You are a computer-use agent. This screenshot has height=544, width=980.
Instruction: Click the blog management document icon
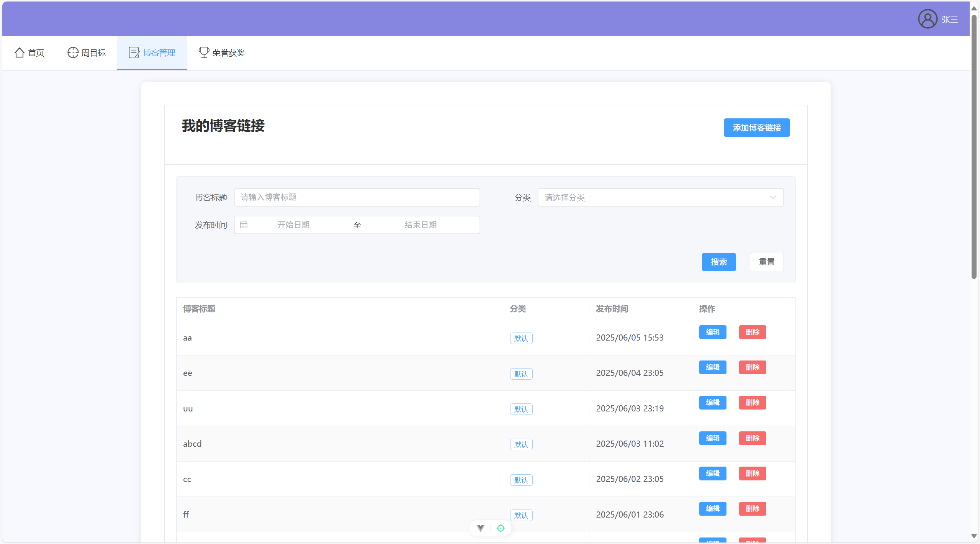pyautogui.click(x=134, y=52)
